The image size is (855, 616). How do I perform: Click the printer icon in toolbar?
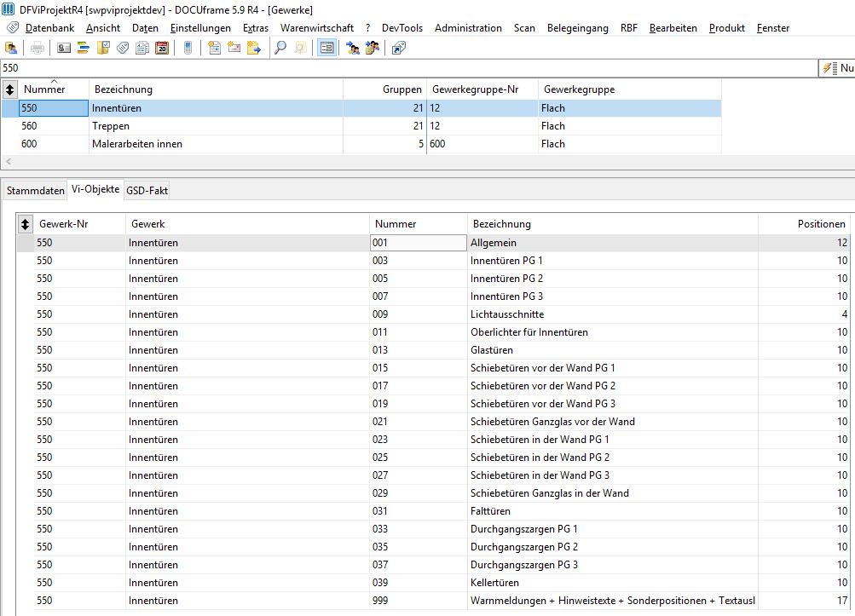pyautogui.click(x=38, y=48)
